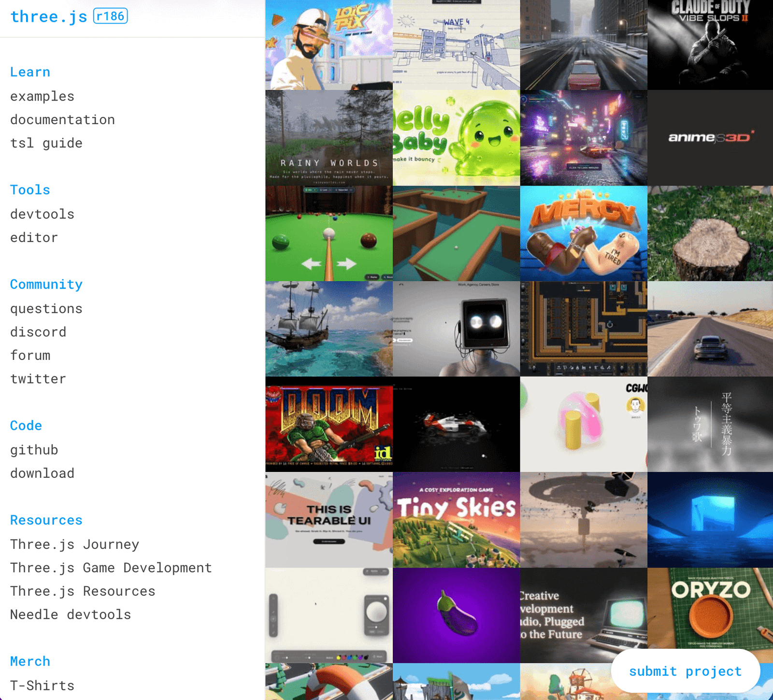Open the mini golf course thumbnail
The image size is (773, 700).
click(457, 233)
